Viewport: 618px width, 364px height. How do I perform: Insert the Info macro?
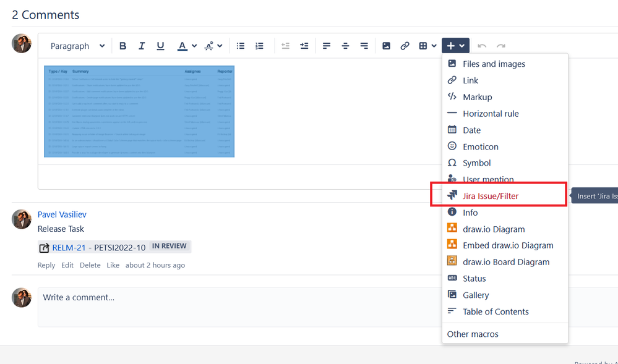click(505, 213)
